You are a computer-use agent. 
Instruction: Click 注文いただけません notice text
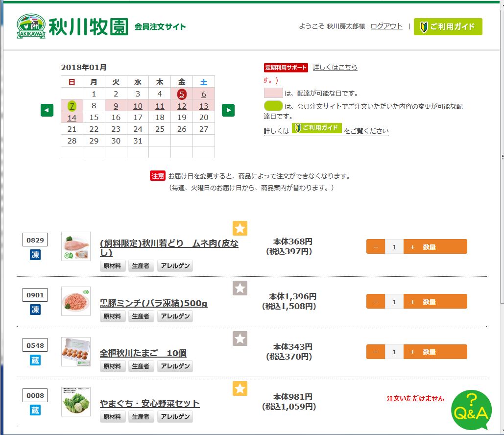click(416, 398)
